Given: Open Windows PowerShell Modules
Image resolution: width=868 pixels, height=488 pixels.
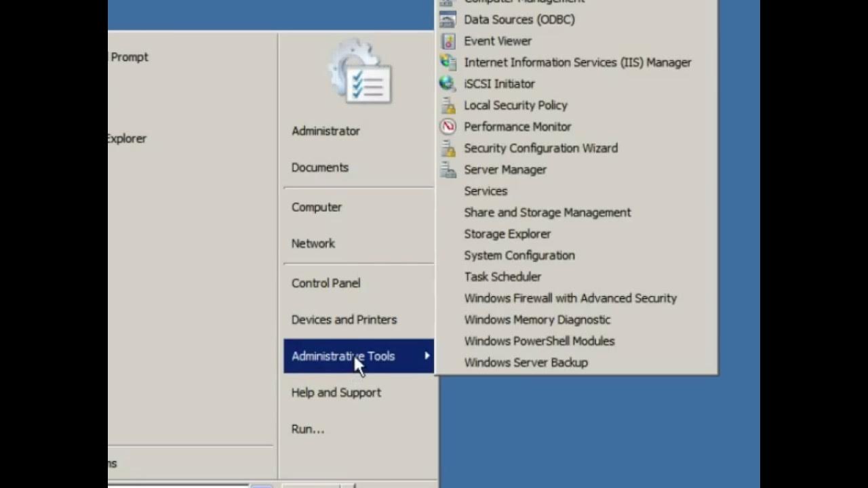Looking at the screenshot, I should [x=539, y=341].
